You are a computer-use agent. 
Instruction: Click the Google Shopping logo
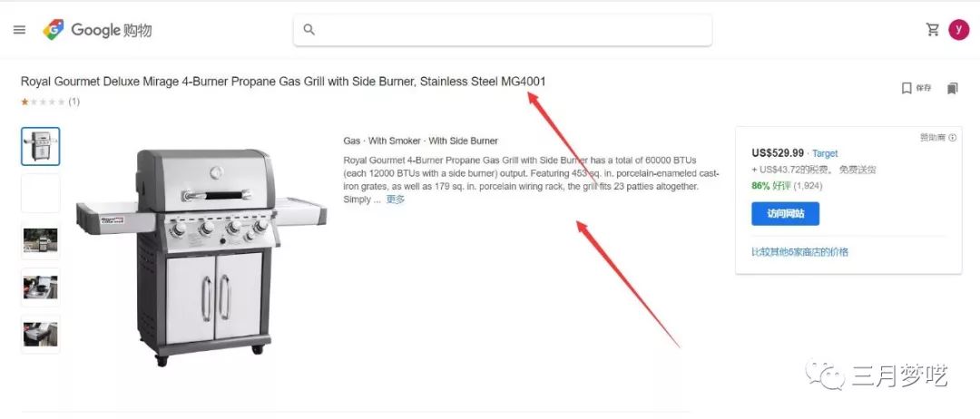pyautogui.click(x=97, y=30)
